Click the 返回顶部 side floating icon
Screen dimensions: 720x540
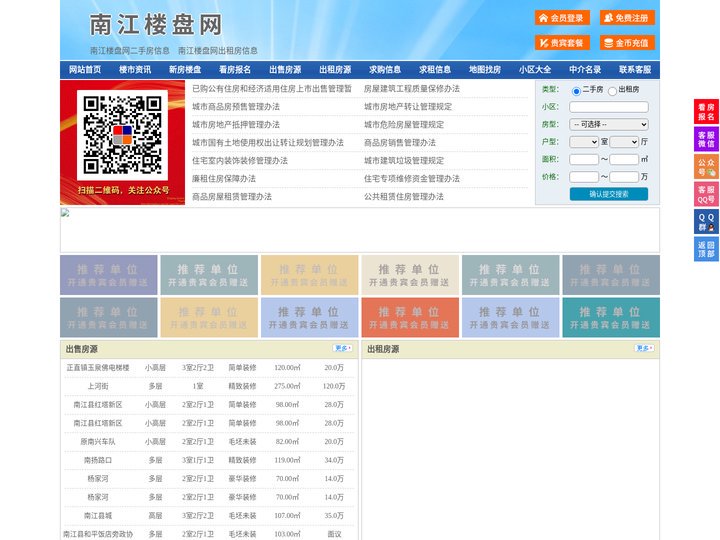click(x=706, y=249)
